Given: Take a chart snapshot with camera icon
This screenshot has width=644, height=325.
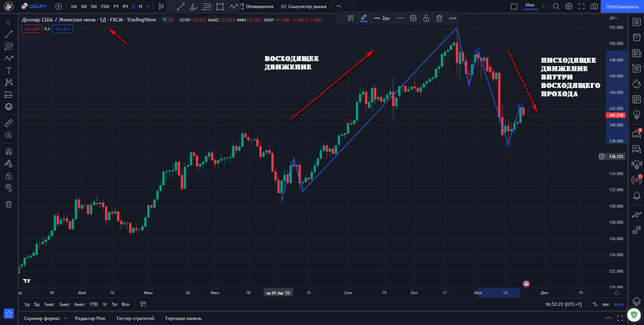Looking at the screenshot, I should click(594, 6).
